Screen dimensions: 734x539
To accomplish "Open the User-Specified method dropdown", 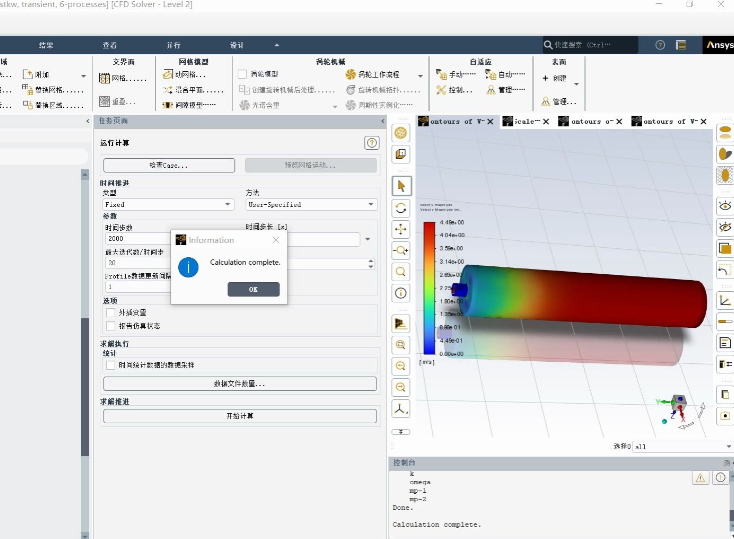I will [311, 205].
